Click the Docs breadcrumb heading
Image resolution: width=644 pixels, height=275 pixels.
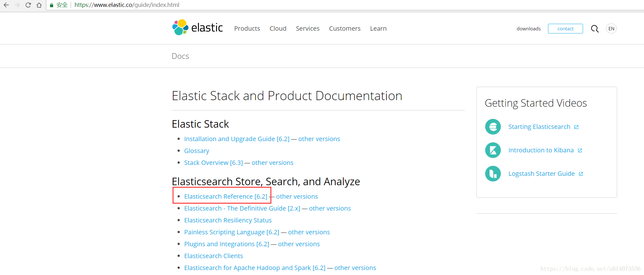[180, 56]
